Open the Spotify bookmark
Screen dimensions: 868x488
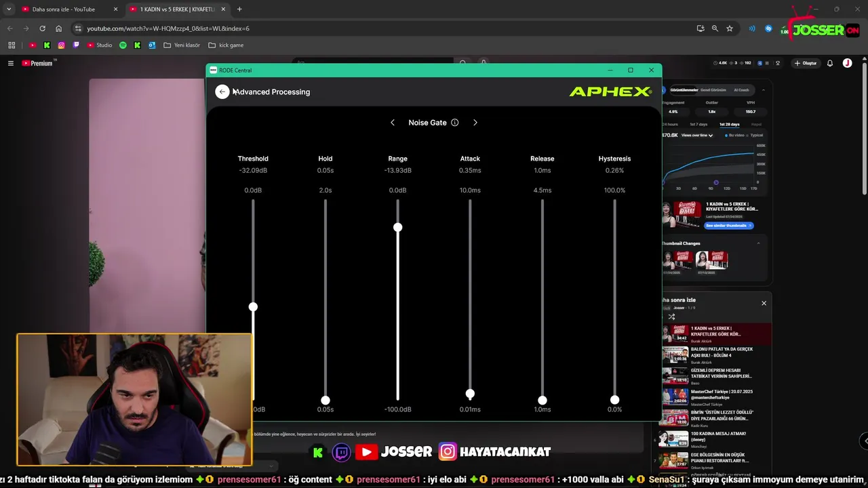point(123,45)
